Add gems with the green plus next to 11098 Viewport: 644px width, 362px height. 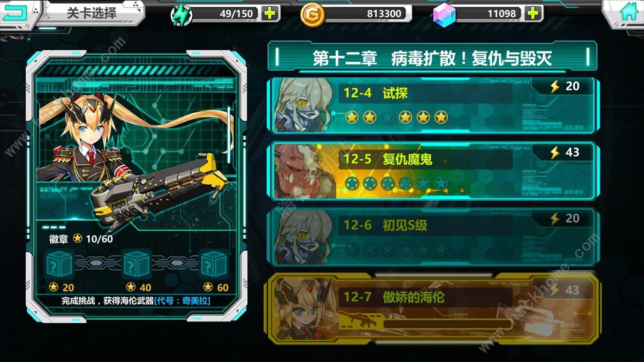tap(533, 14)
